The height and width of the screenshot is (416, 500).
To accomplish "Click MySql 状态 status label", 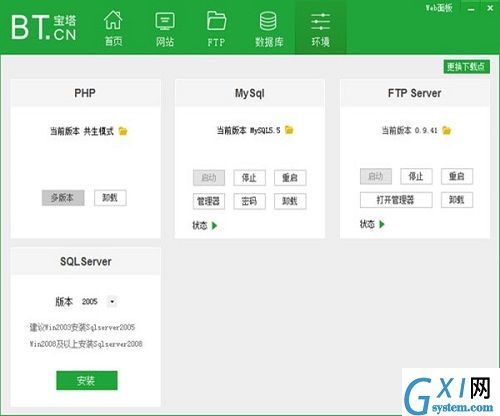I will (200, 226).
